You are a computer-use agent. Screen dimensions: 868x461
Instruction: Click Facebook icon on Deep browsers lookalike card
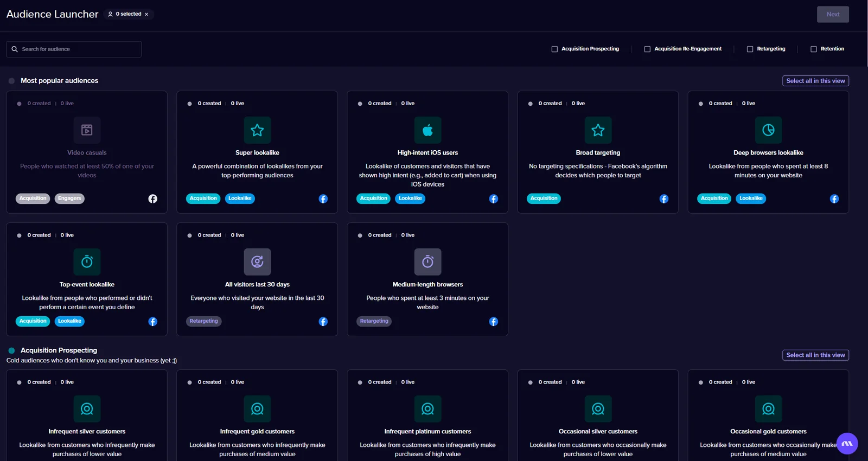[x=834, y=199]
